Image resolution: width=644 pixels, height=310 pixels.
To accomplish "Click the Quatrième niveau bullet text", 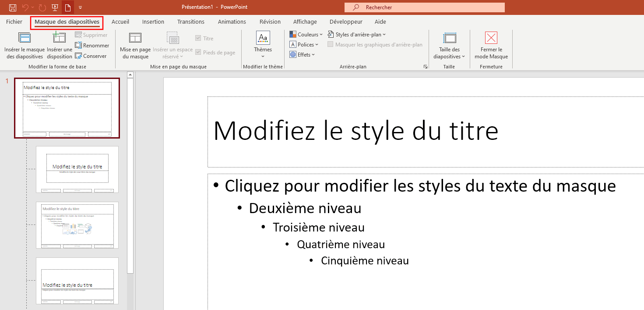I will [341, 244].
